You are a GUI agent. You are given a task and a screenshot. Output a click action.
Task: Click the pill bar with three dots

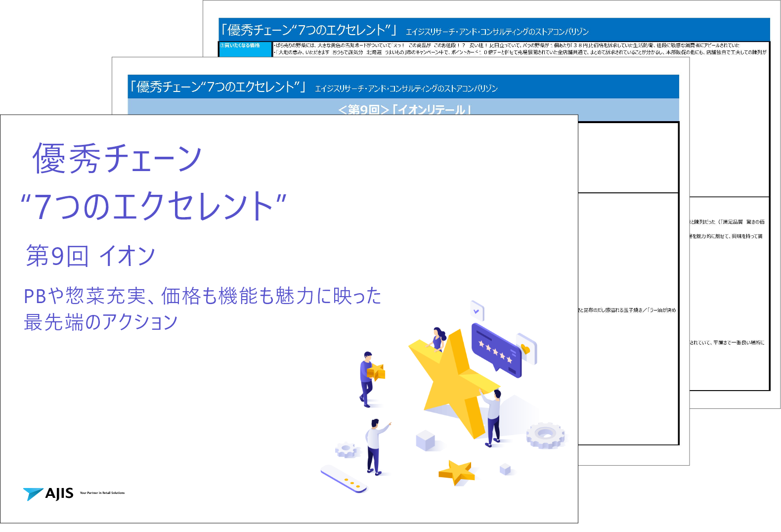344,479
